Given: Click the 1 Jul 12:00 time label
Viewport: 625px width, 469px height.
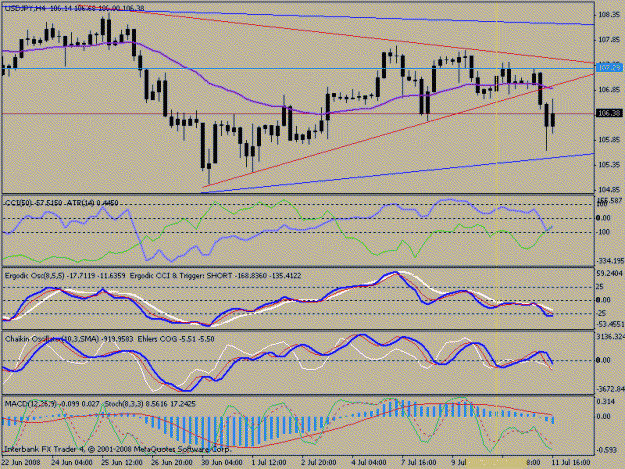Looking at the screenshot, I should 269,463.
